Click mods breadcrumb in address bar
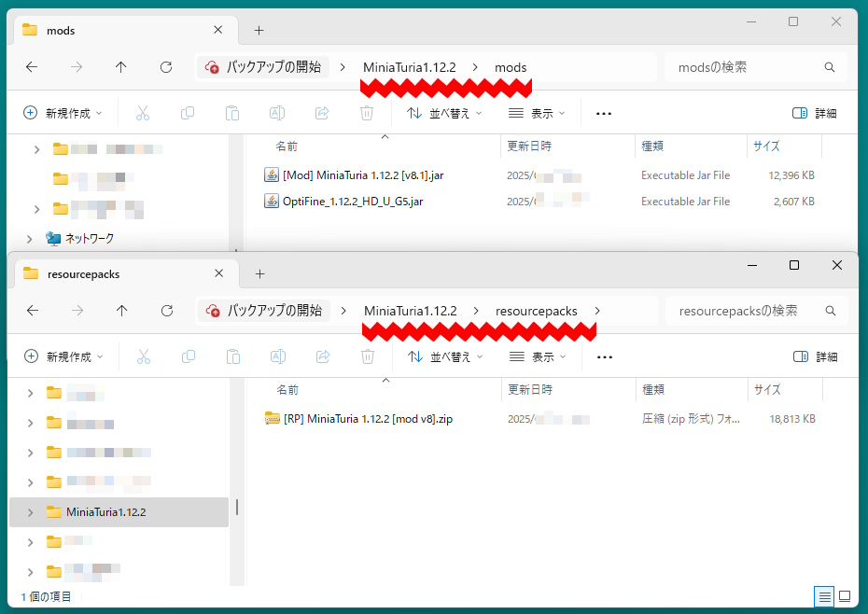The height and width of the screenshot is (614, 868). pyautogui.click(x=511, y=67)
